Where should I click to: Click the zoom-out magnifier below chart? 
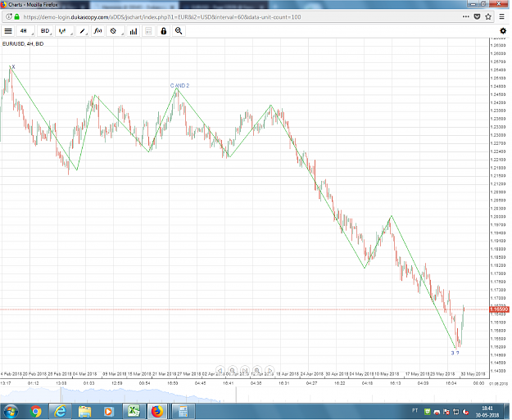[x=233, y=370]
